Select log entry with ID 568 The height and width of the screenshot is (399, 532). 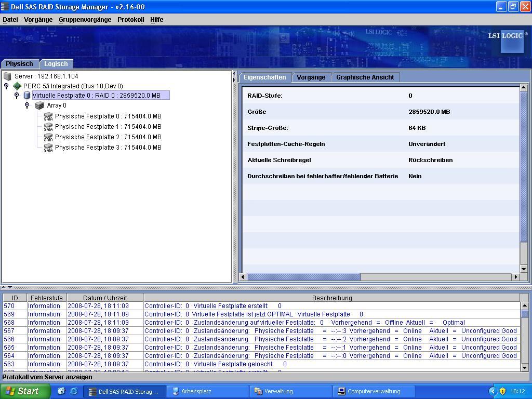pyautogui.click(x=262, y=323)
